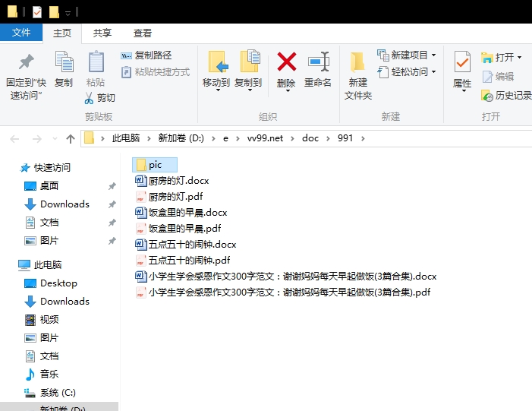532x411 pixels.
Task: Select 厨房的灯.docx file
Action: click(172, 181)
